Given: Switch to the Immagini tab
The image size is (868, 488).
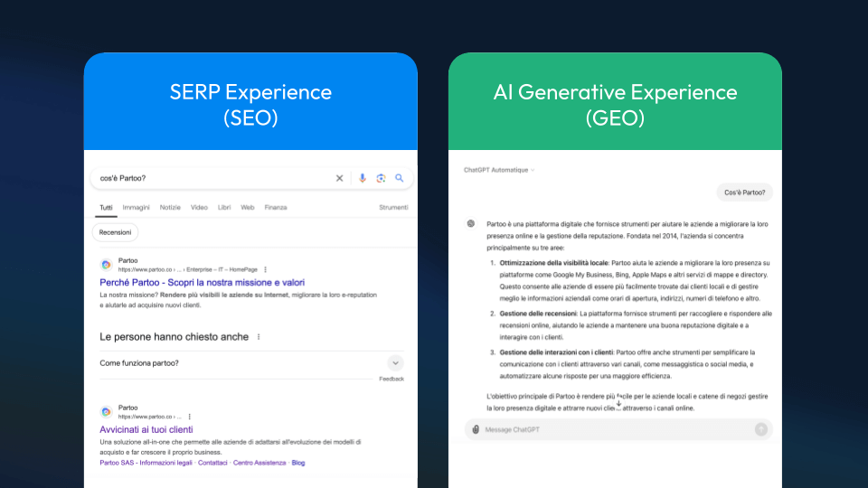Looking at the screenshot, I should (x=137, y=208).
